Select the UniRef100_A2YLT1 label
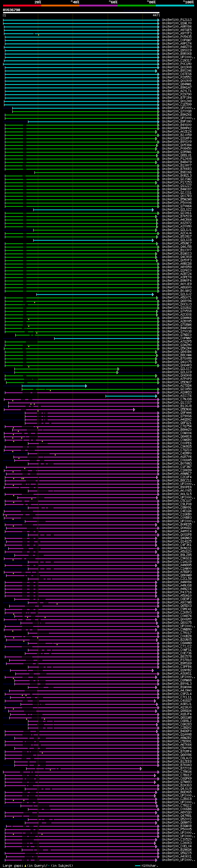 pos(177,91)
